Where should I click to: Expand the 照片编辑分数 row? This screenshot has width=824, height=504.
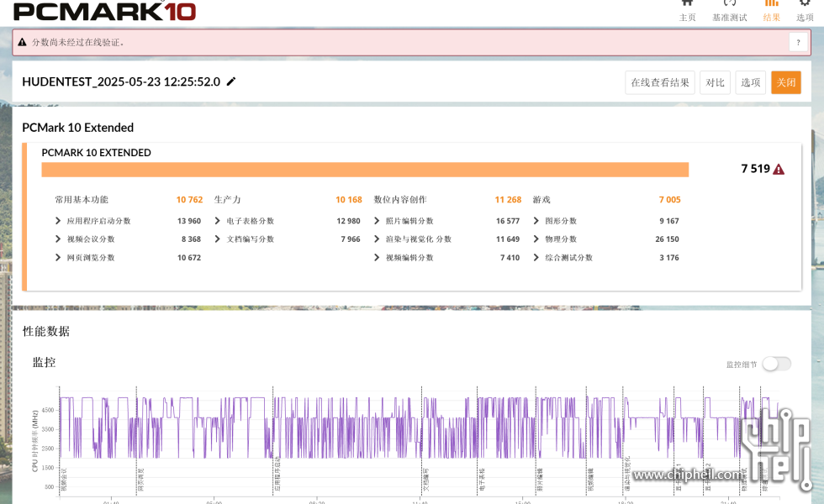click(377, 221)
